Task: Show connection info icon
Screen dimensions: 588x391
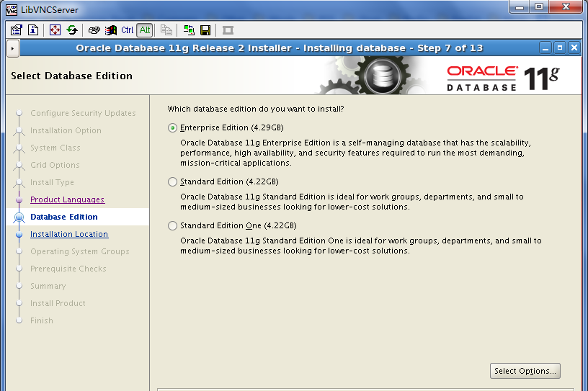Action: (33, 30)
